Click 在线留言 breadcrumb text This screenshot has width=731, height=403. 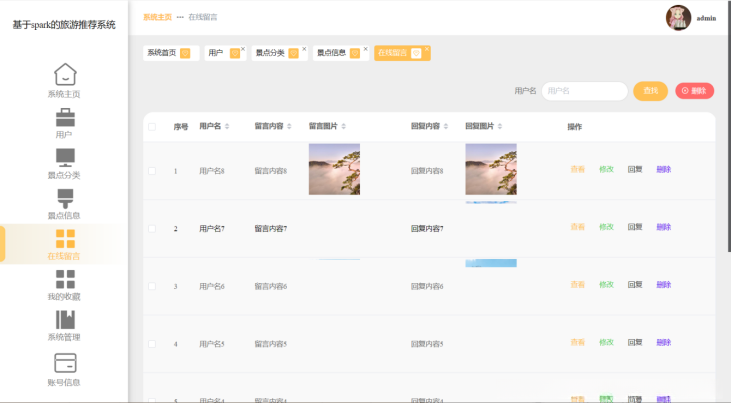pos(203,17)
